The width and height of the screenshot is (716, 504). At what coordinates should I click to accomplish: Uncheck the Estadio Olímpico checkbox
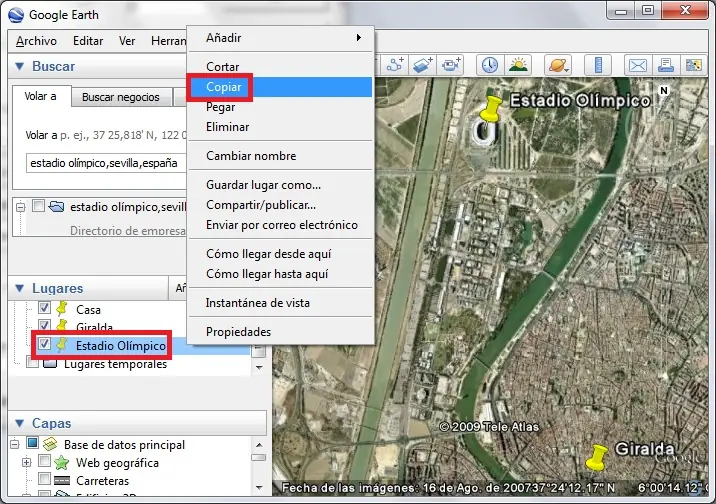click(44, 343)
